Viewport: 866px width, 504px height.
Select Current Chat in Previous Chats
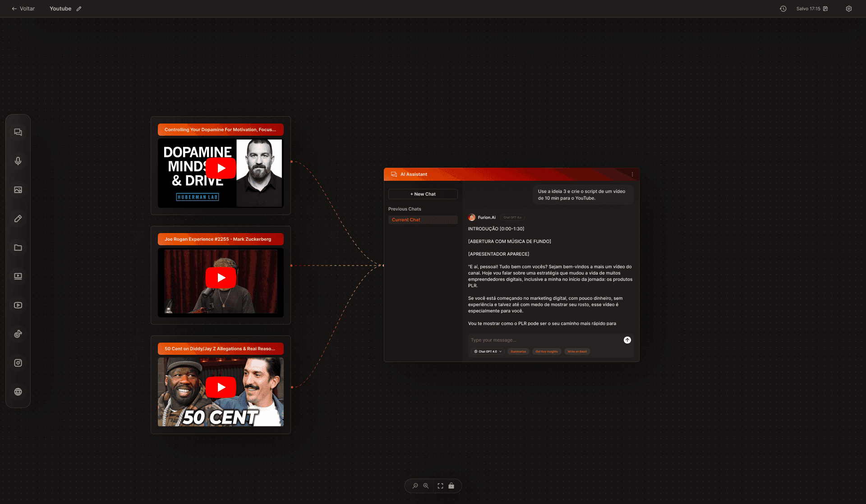[x=423, y=220]
